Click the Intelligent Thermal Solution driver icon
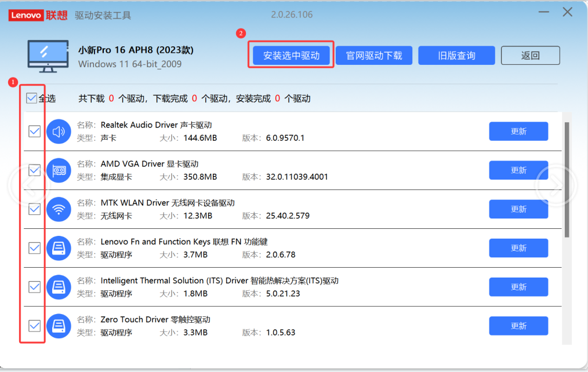This screenshot has height=372, width=588. (x=59, y=287)
